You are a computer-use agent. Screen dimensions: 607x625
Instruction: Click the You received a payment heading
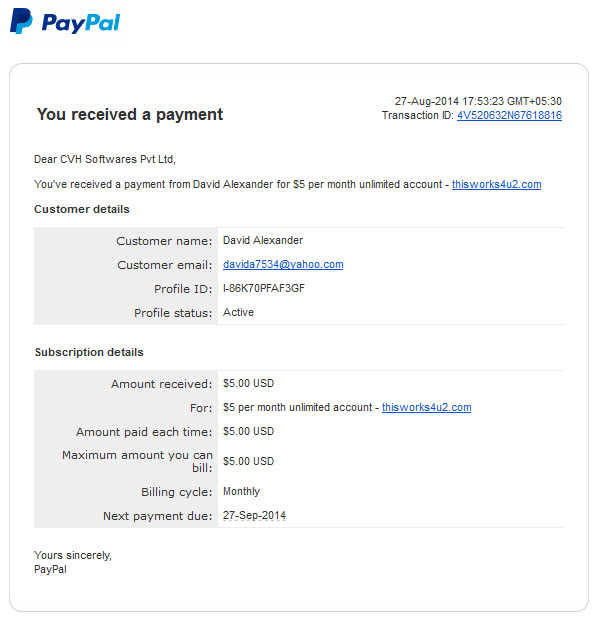coord(130,114)
